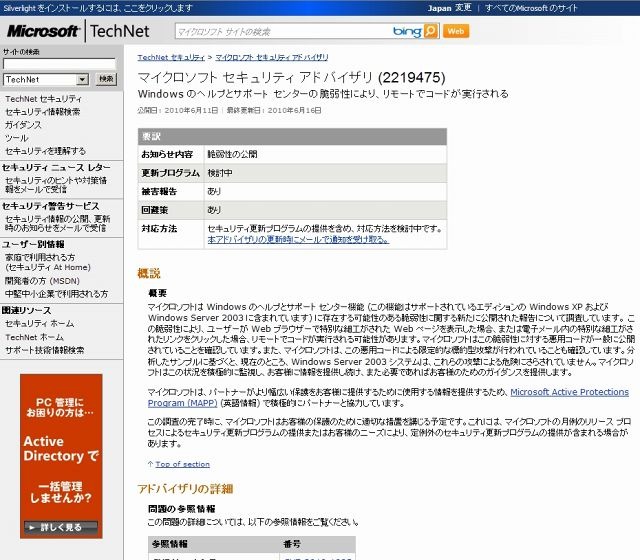This screenshot has height=560, width=640.
Task: Focus the sidebar site search field
Action: pyautogui.click(x=59, y=64)
